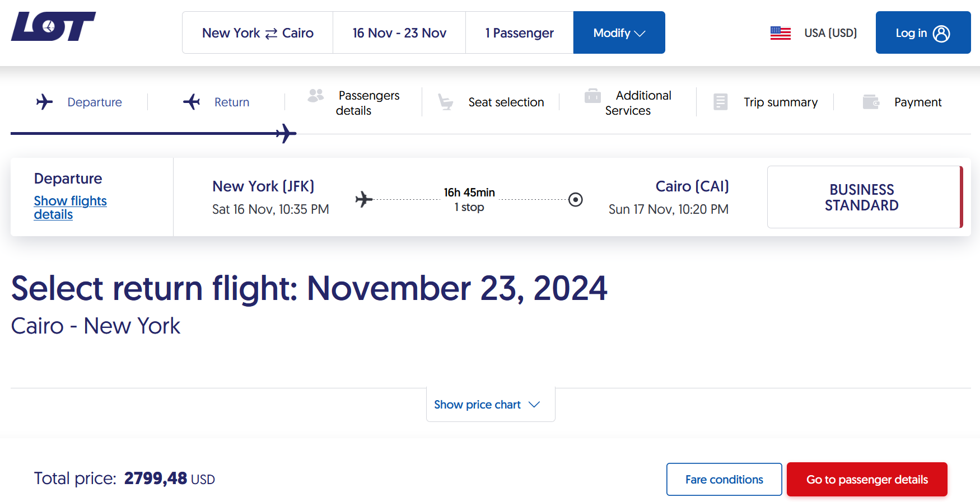This screenshot has height=502, width=980.
Task: Open Show flights details link
Action: (70, 208)
